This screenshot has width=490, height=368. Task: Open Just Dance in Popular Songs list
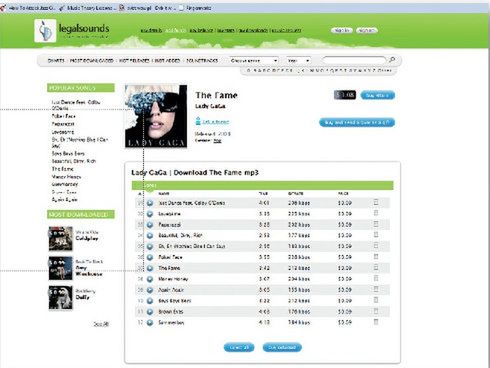(x=76, y=105)
